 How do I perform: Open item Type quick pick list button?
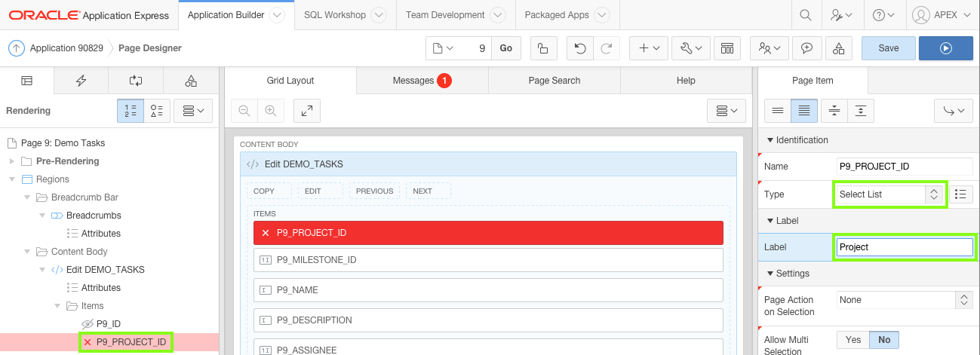click(960, 194)
